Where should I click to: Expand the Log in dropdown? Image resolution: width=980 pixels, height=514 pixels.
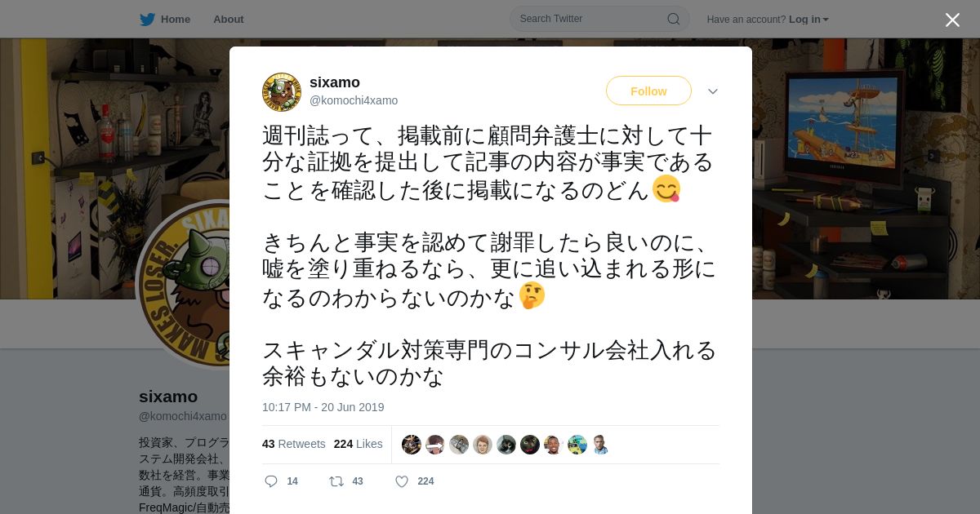pos(808,19)
